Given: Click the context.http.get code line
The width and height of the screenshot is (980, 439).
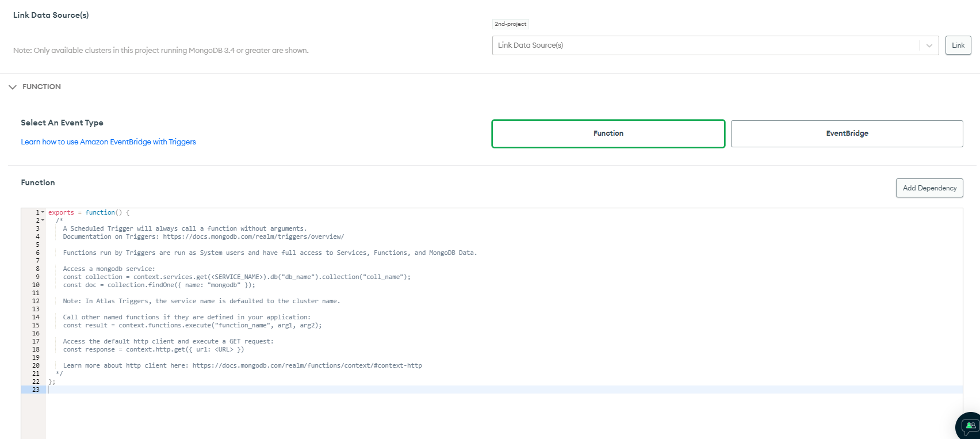Looking at the screenshot, I should (154, 350).
